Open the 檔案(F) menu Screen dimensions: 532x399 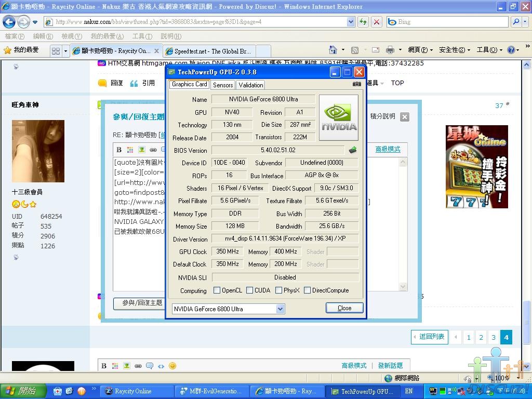click(15, 36)
